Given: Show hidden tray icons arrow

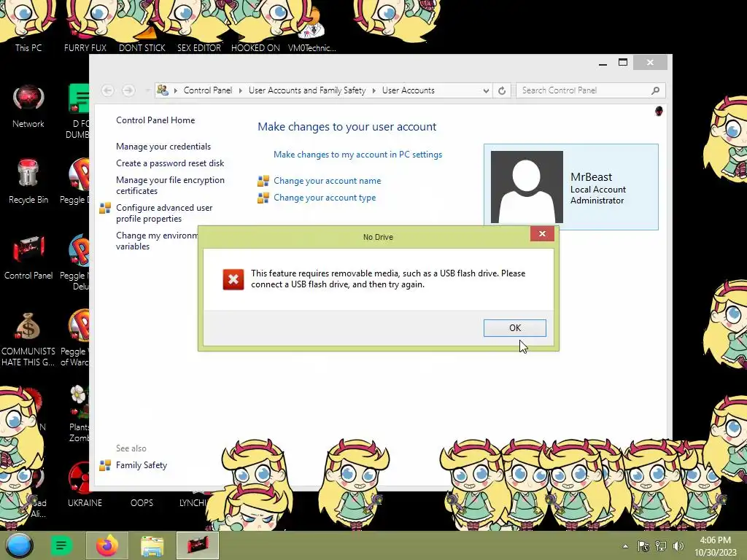Looking at the screenshot, I should [625, 546].
